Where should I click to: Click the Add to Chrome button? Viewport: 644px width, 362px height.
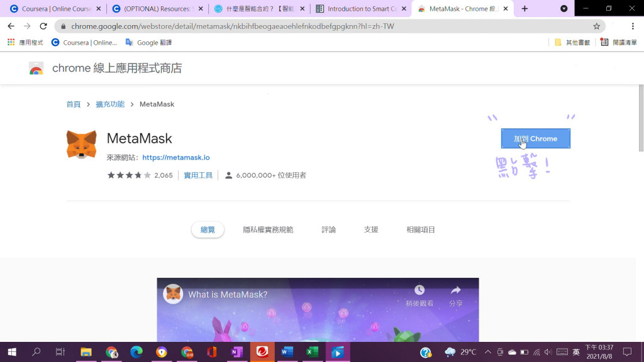click(536, 138)
